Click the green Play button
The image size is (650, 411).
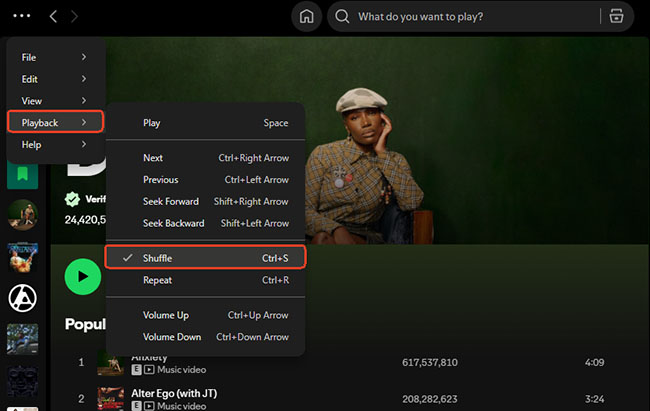pyautogui.click(x=82, y=276)
